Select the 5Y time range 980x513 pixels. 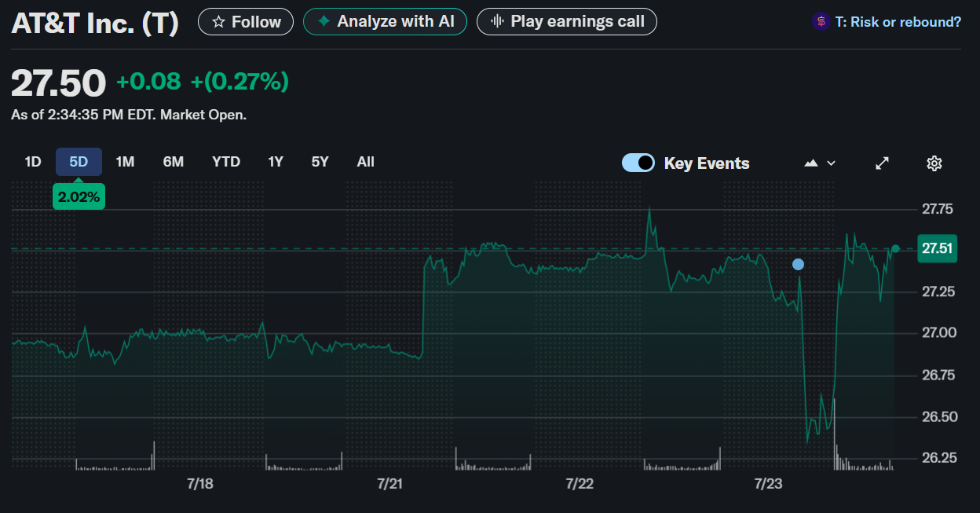click(320, 162)
